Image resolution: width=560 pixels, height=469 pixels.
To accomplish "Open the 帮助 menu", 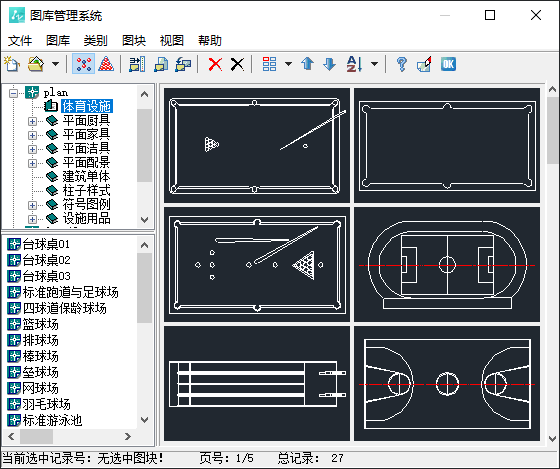I will pyautogui.click(x=210, y=40).
